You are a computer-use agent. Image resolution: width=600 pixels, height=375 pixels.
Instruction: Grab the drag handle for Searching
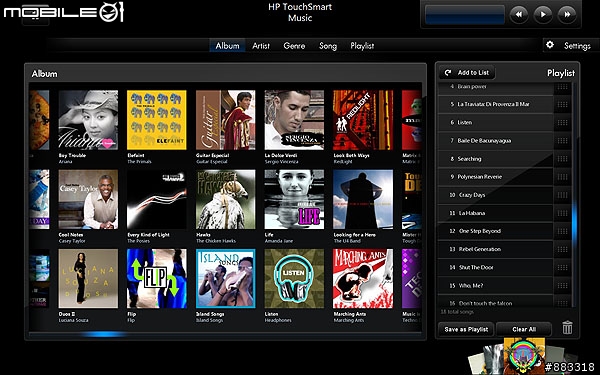[x=562, y=159]
